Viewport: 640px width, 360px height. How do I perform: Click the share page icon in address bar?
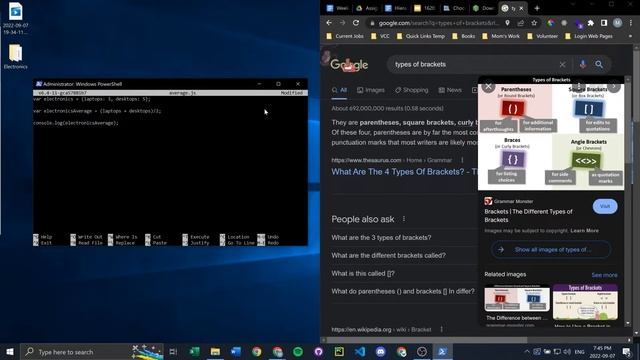(x=521, y=23)
